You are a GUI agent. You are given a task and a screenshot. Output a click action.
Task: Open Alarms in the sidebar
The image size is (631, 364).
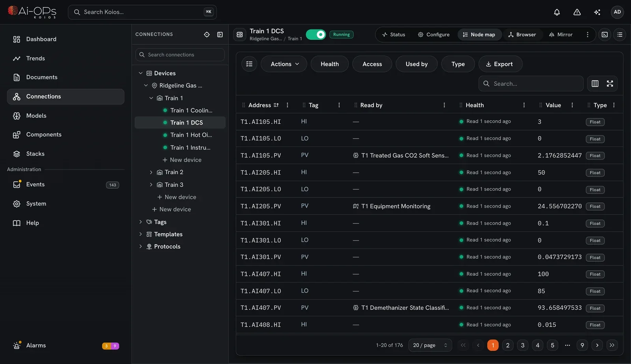(65, 345)
